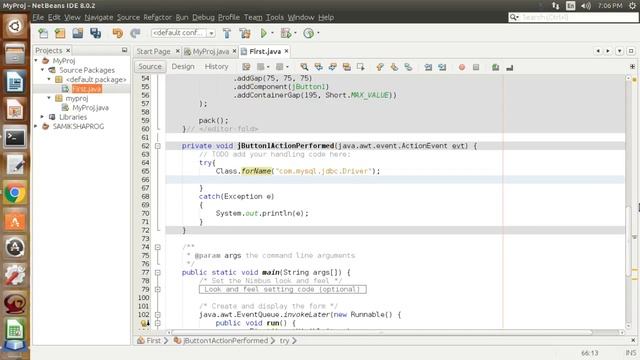Screen dimensions: 640x360
Task: Click the editor vertical scrollbar thumb
Action: (629, 241)
